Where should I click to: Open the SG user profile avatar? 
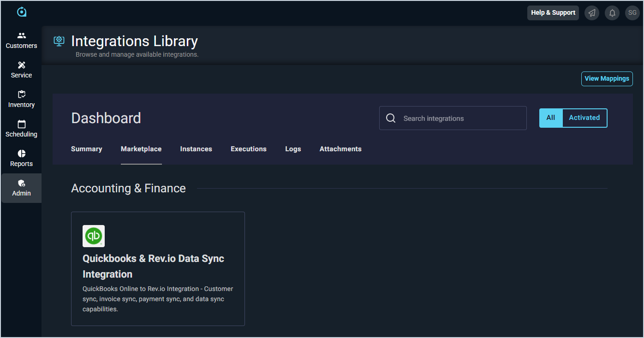(632, 13)
